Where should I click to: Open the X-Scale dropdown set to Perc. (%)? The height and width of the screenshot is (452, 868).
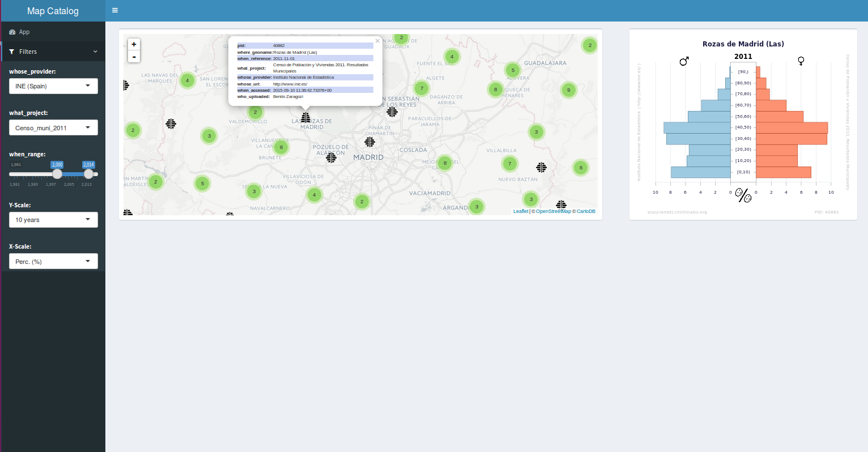click(x=53, y=262)
